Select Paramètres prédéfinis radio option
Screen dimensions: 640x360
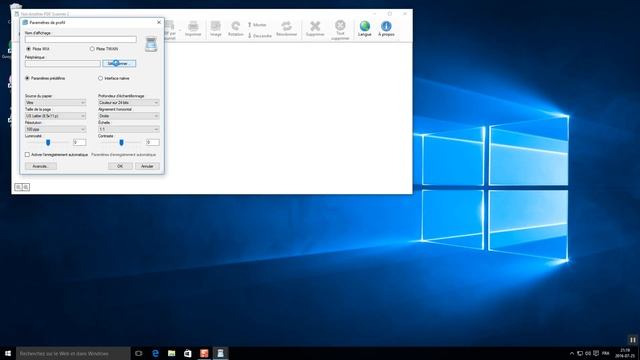click(x=27, y=78)
